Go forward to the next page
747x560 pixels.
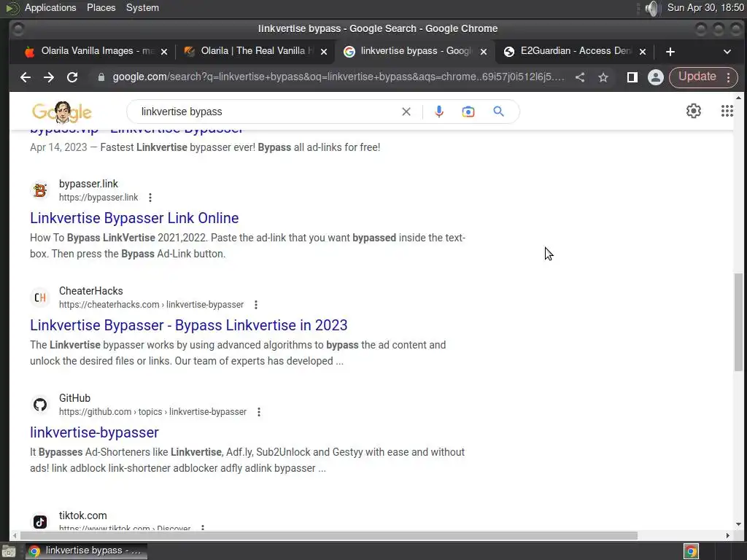(x=49, y=77)
